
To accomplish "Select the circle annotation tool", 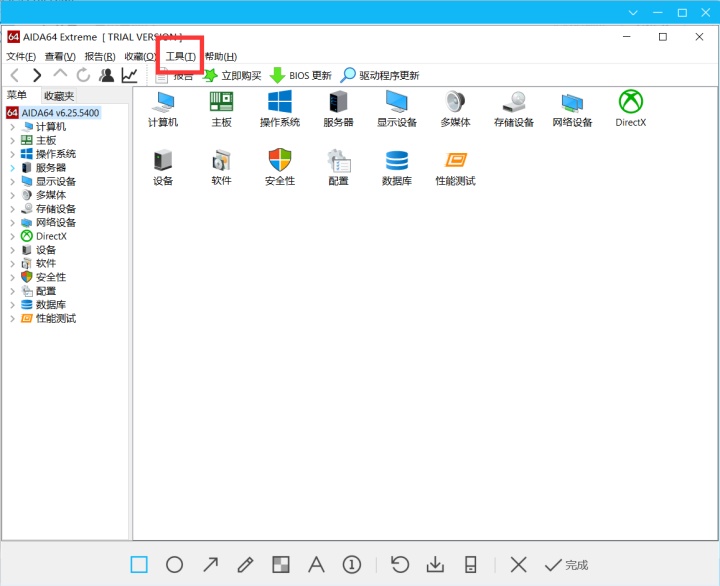I will click(x=174, y=564).
